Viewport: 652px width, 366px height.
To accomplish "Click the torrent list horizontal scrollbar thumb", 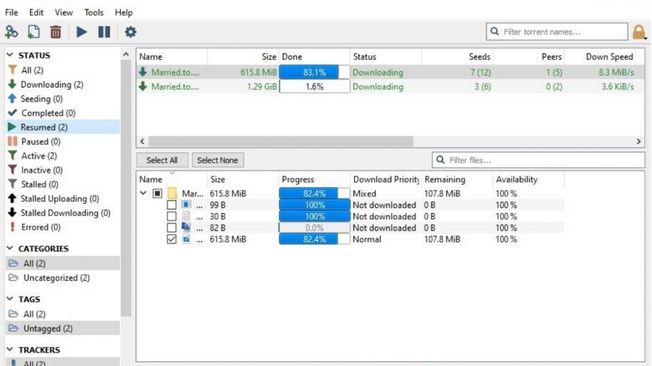I will click(x=281, y=141).
